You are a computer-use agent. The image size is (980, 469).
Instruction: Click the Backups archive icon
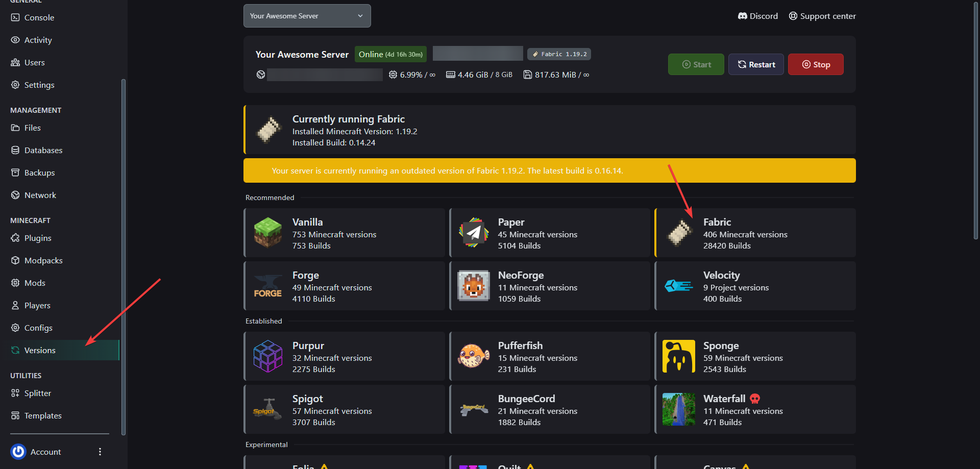(15, 172)
